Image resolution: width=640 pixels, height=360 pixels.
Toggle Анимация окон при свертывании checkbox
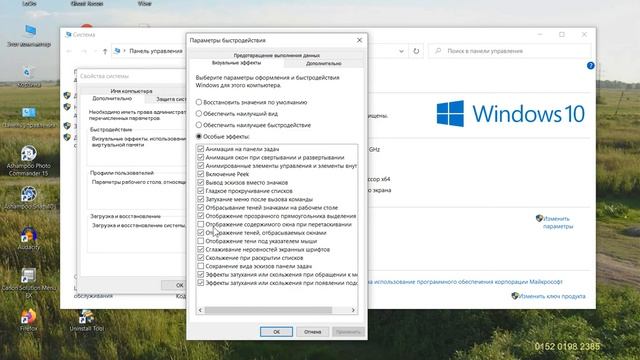[x=200, y=157]
